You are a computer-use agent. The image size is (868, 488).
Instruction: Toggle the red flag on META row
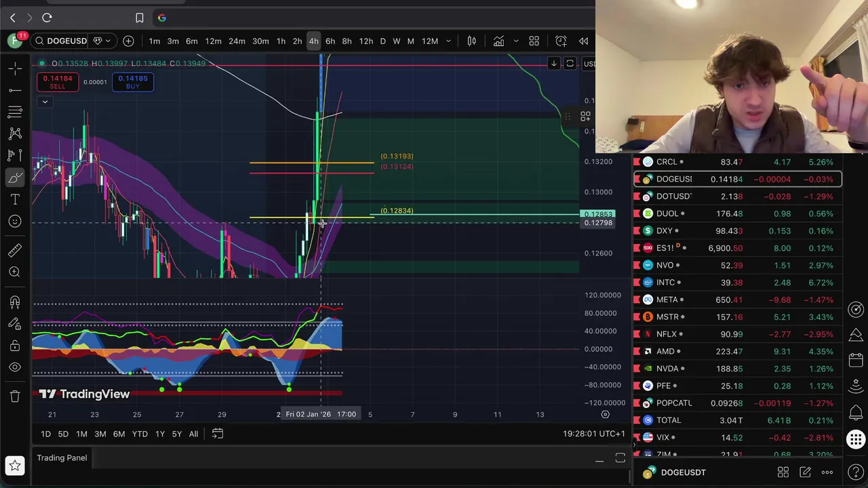(637, 300)
